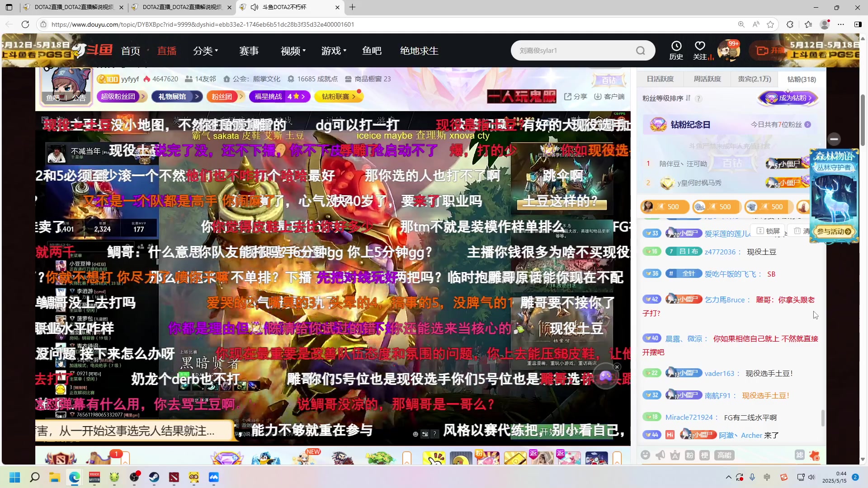Viewport: 868px width, 488px height.
Task: Click the green tree gift icon
Action: point(381,457)
